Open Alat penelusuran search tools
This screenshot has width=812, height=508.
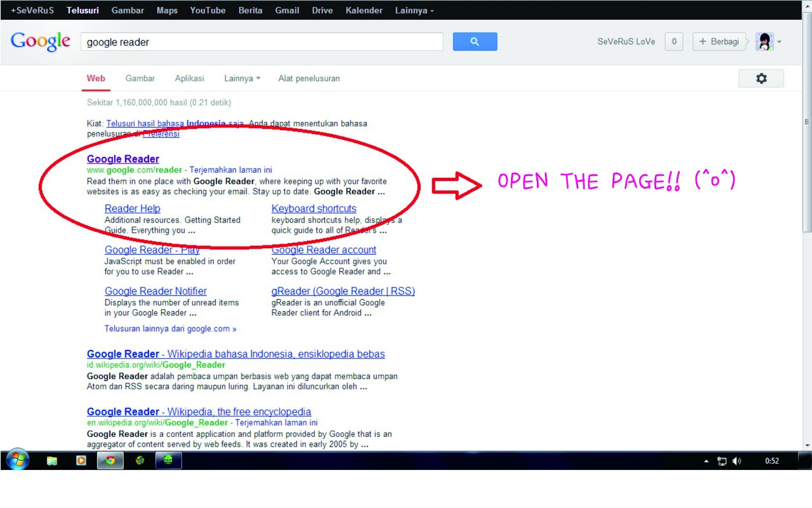click(309, 78)
